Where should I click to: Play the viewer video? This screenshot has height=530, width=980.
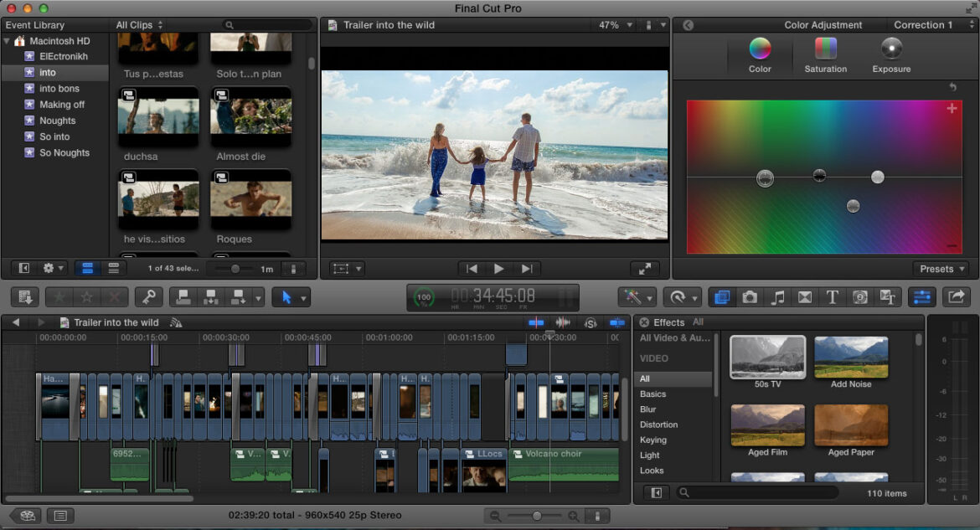point(499,269)
